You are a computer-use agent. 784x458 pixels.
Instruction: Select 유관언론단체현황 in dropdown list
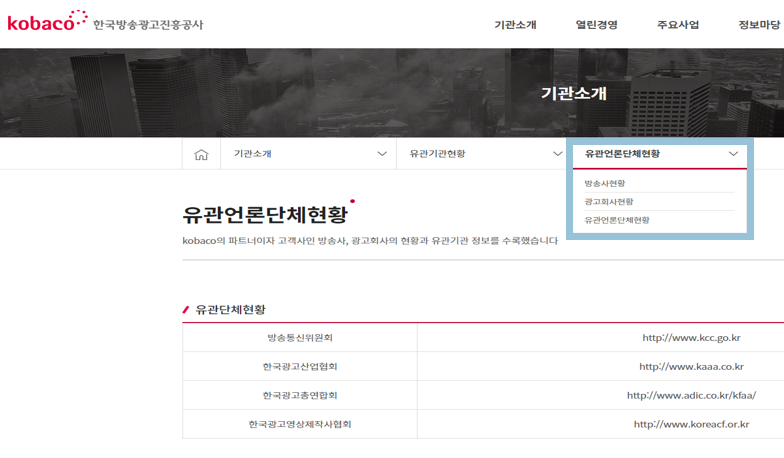[x=616, y=220]
